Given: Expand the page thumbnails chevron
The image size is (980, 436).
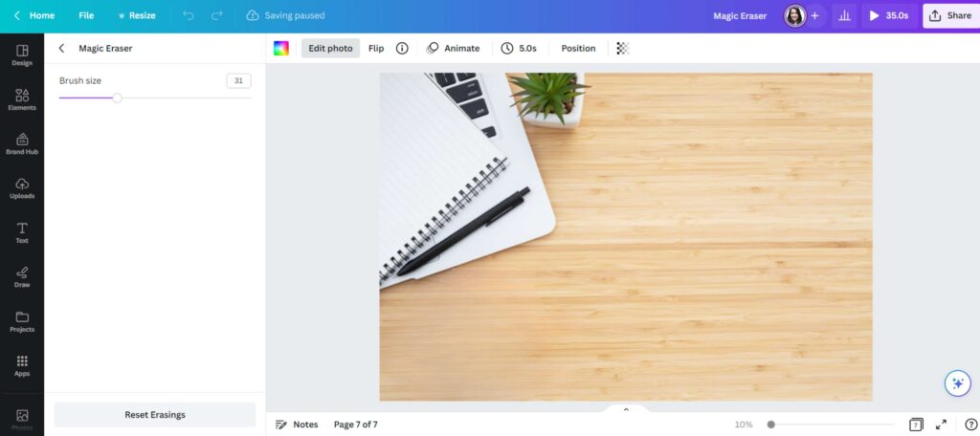Looking at the screenshot, I should pos(626,410).
